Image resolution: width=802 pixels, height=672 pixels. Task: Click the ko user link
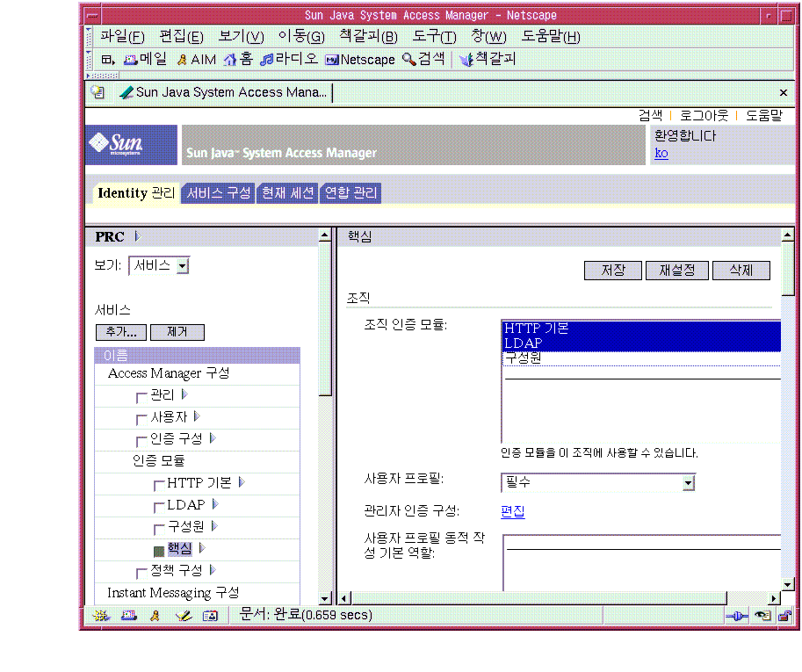click(x=661, y=153)
